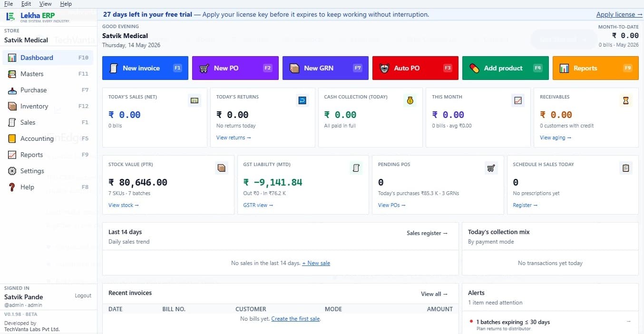Open the View aging link
Image resolution: width=644 pixels, height=334 pixels.
coord(556,138)
